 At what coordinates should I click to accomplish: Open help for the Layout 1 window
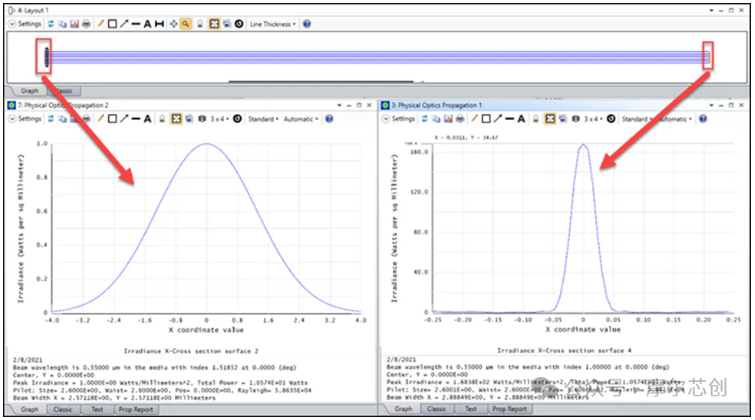307,24
